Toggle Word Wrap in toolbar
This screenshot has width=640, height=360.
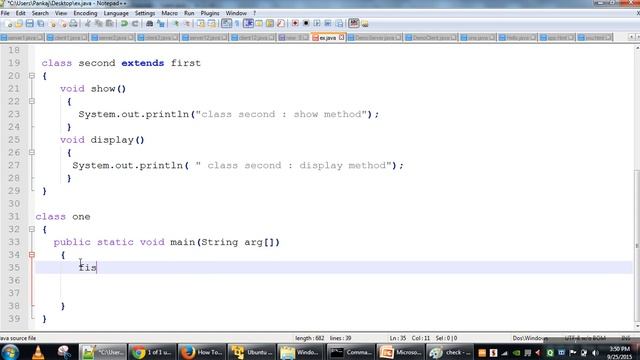click(227, 24)
